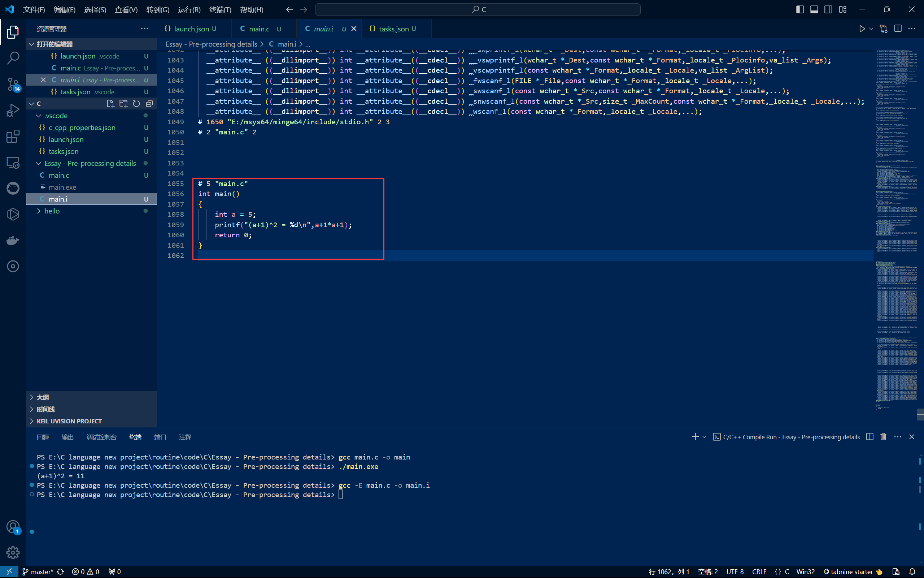
Task: Split the terminal panel
Action: pyautogui.click(x=870, y=436)
